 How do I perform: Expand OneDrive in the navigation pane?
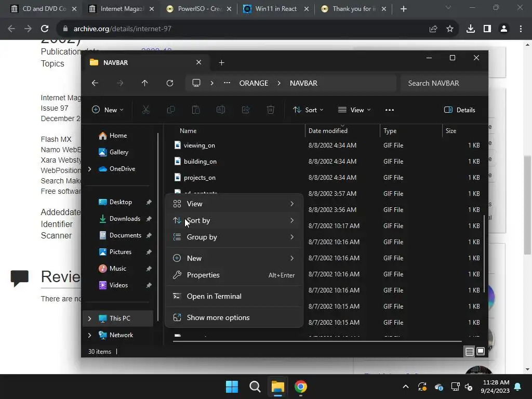pyautogui.click(x=89, y=169)
